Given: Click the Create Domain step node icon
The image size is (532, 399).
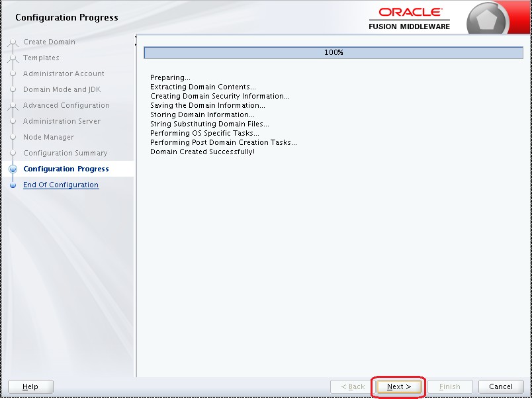Looking at the screenshot, I should 13,42.
